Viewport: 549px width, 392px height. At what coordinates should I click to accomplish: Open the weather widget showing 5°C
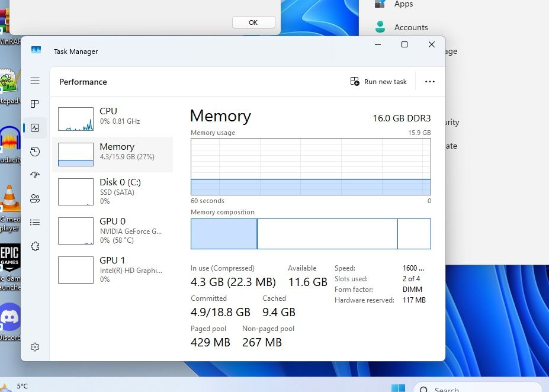coord(14,386)
